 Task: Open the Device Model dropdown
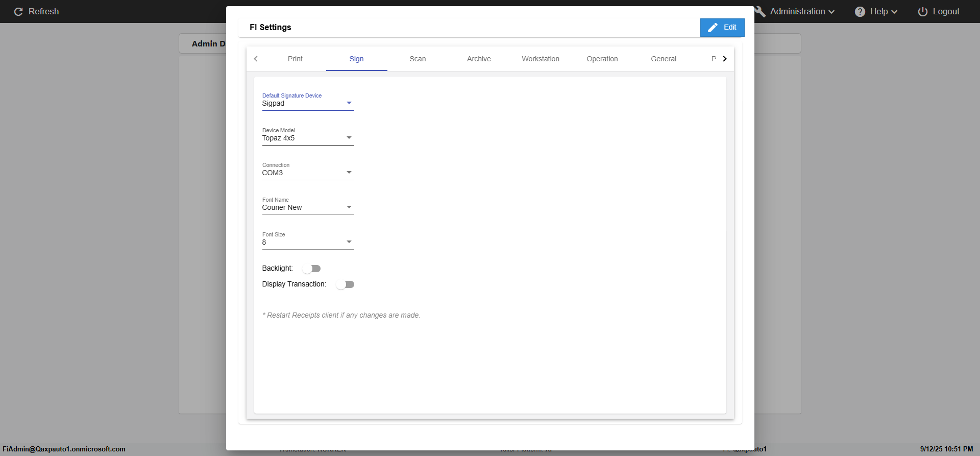[x=308, y=138]
